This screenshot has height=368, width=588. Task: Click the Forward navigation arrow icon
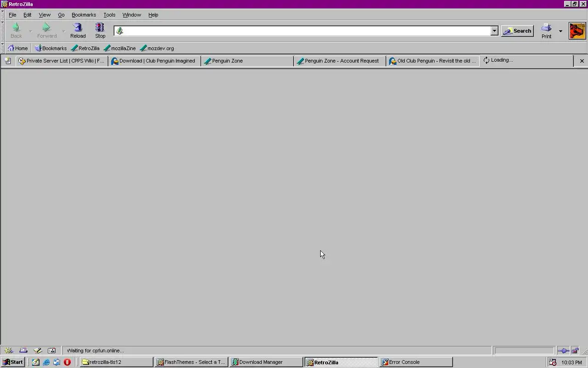46,28
